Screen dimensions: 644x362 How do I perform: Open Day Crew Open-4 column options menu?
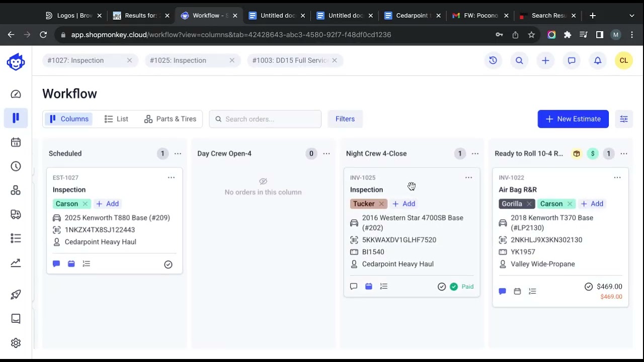coord(327,154)
